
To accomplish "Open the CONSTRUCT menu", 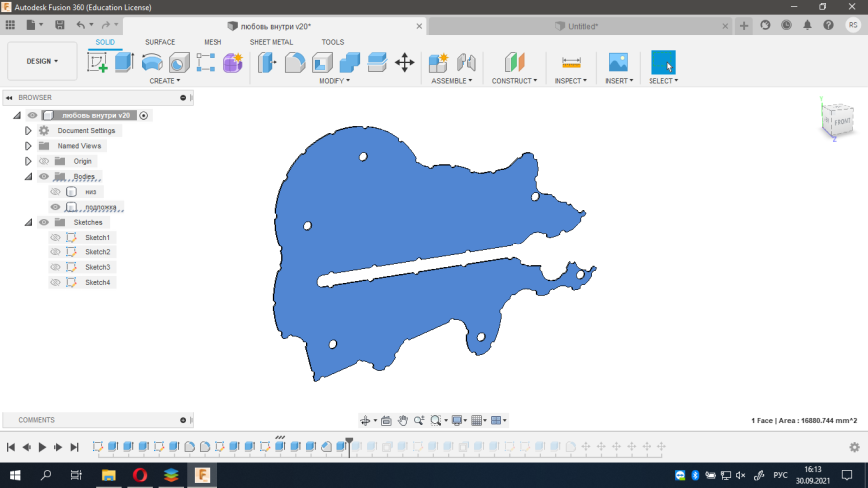I will point(514,81).
